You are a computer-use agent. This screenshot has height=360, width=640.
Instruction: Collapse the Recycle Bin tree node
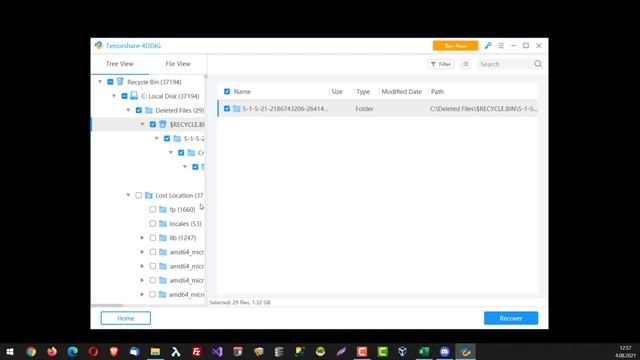coord(100,82)
